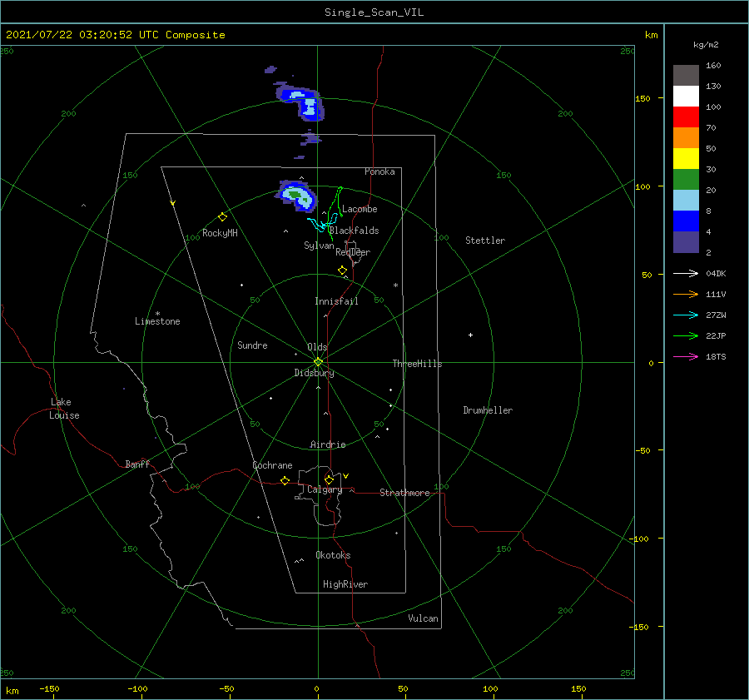Pick the white 100-130 legend color
Image resolution: width=749 pixels, height=700 pixels.
pos(686,97)
